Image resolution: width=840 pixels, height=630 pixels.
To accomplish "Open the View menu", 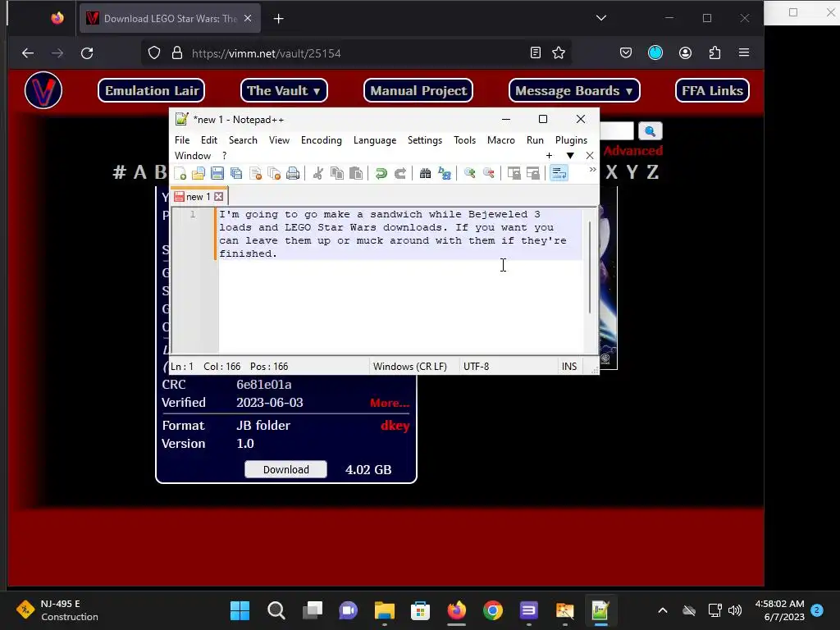I will pos(279,140).
